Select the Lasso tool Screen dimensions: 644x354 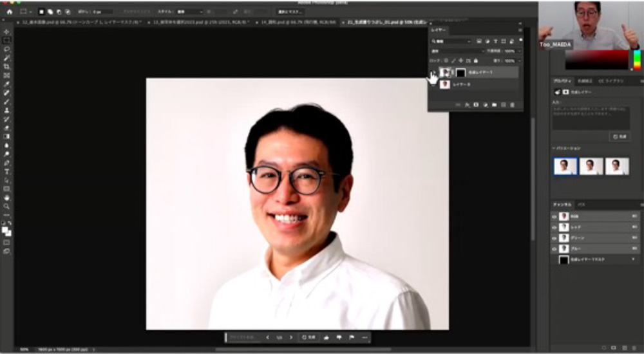coord(6,49)
